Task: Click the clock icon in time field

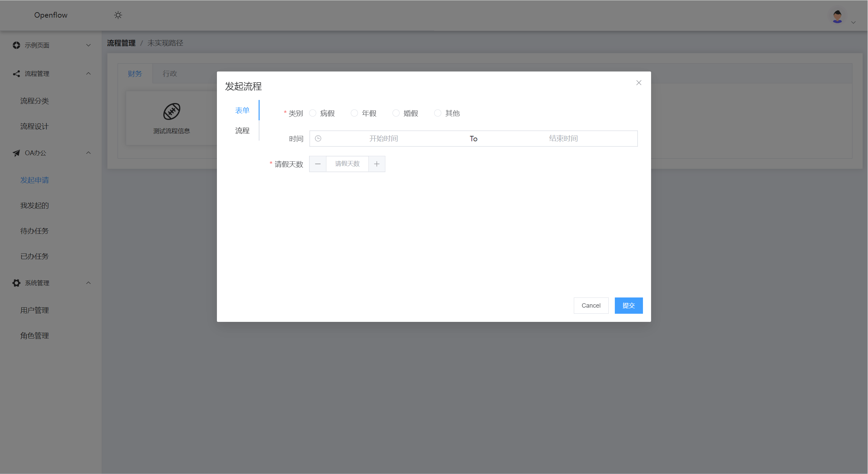Action: 318,139
